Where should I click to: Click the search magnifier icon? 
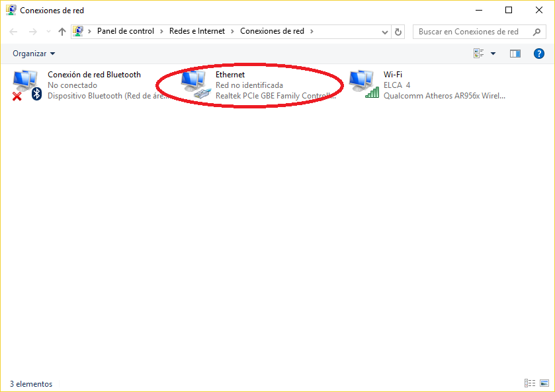(536, 32)
